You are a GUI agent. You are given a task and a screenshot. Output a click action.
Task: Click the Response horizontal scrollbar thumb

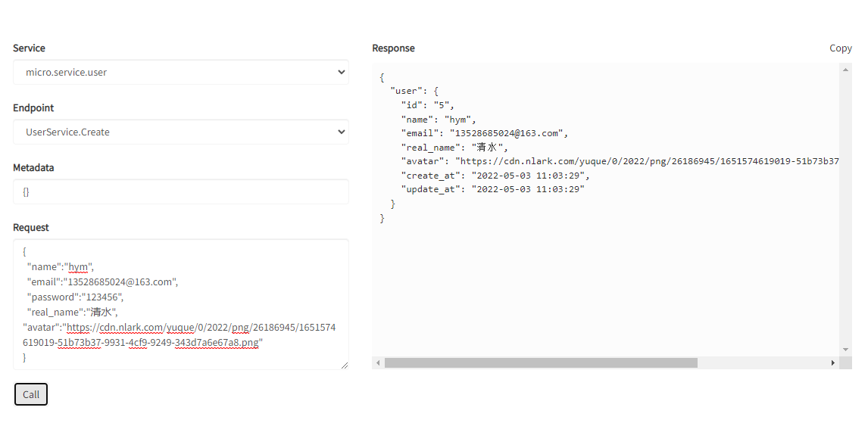tap(540, 363)
